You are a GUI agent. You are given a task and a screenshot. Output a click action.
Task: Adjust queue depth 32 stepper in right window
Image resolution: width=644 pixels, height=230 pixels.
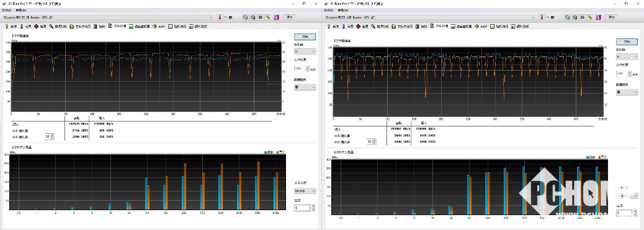pos(375,141)
